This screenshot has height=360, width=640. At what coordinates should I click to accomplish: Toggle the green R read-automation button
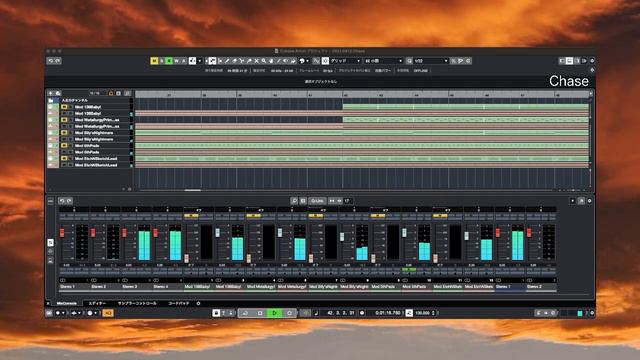169,61
